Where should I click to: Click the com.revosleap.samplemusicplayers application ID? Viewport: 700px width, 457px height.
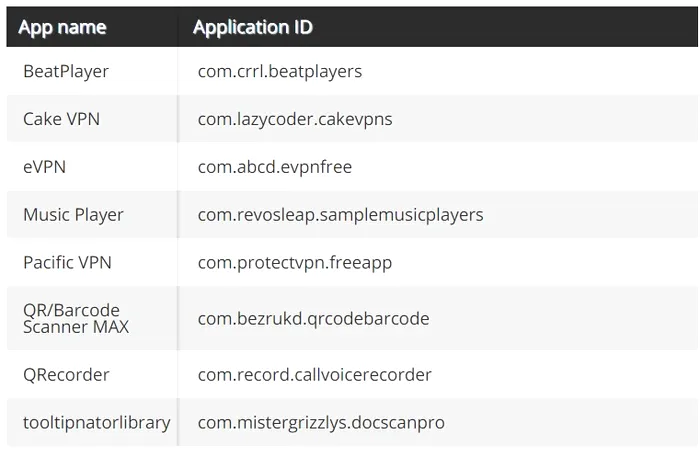point(340,215)
